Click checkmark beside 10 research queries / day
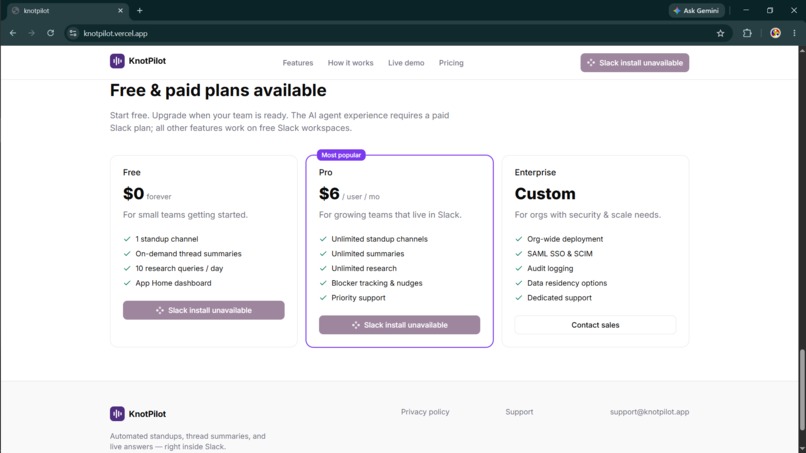This screenshot has height=453, width=806. coord(127,268)
